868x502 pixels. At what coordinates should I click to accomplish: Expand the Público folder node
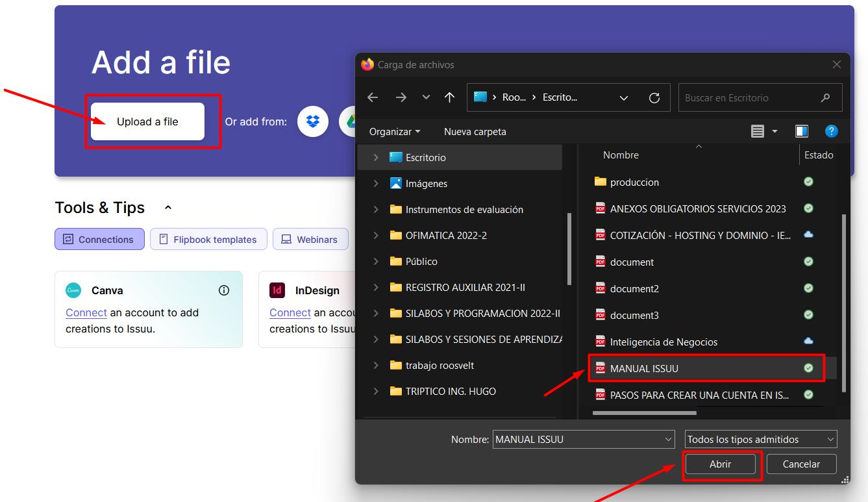point(376,261)
